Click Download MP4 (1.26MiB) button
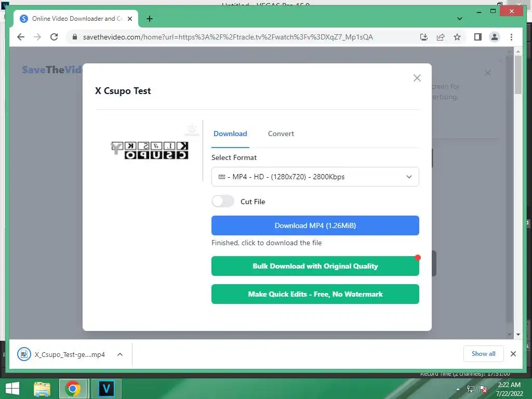This screenshot has width=532, height=399. pos(315,225)
